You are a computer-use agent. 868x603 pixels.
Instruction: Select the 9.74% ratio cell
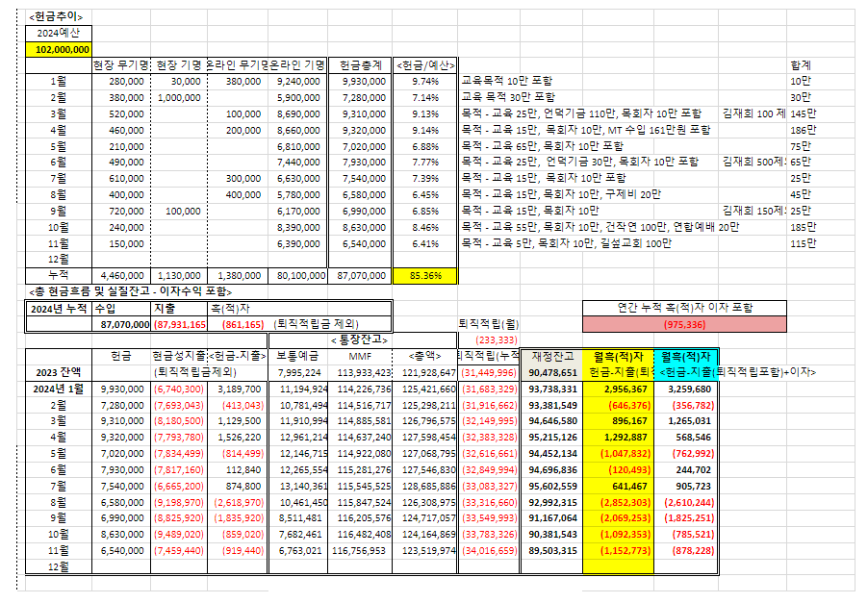425,82
